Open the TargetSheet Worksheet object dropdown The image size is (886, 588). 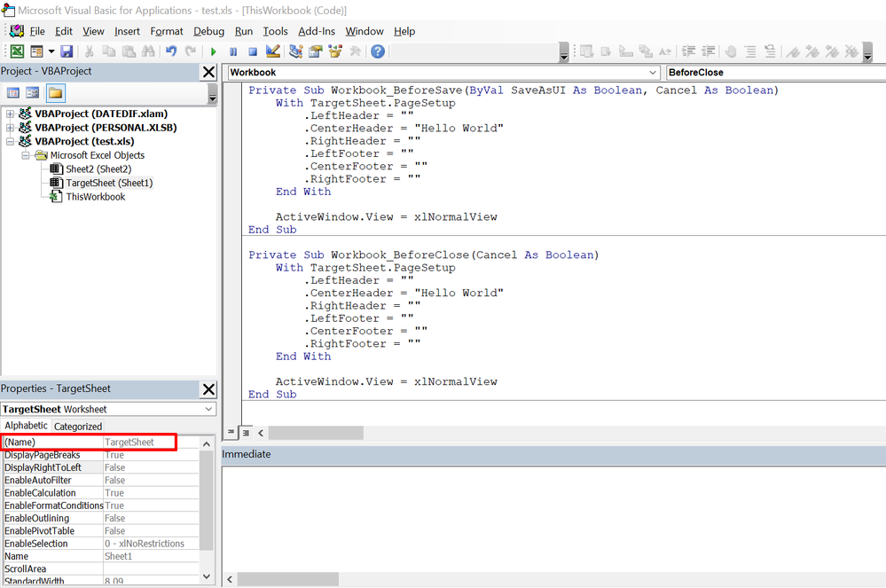click(208, 409)
